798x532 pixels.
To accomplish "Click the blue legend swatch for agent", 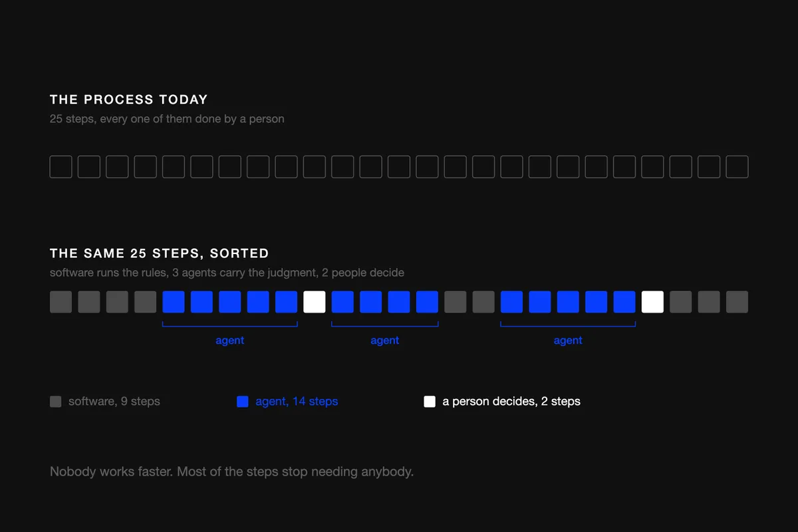I will point(243,402).
